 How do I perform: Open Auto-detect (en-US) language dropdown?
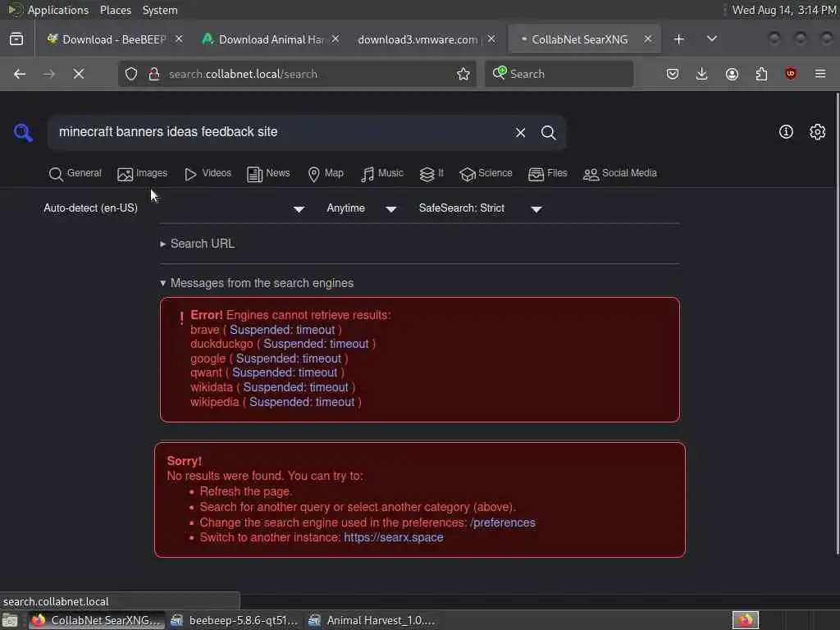(x=174, y=208)
